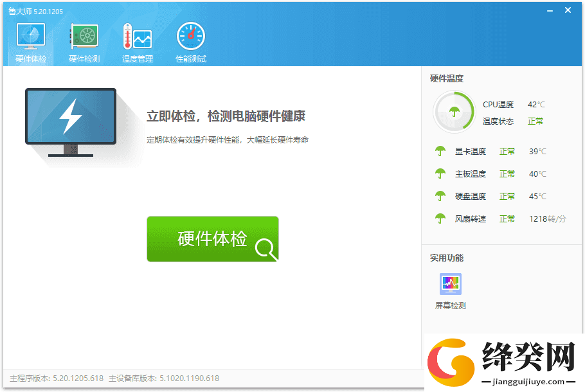The image size is (585, 392).
Task: Close the 鲁大师 window
Action: click(568, 10)
